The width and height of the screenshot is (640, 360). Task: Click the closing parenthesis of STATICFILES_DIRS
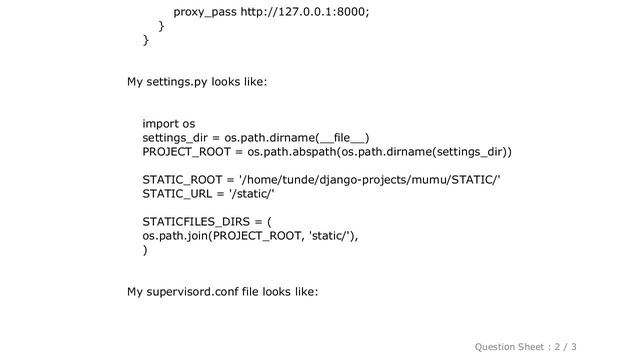point(145,250)
